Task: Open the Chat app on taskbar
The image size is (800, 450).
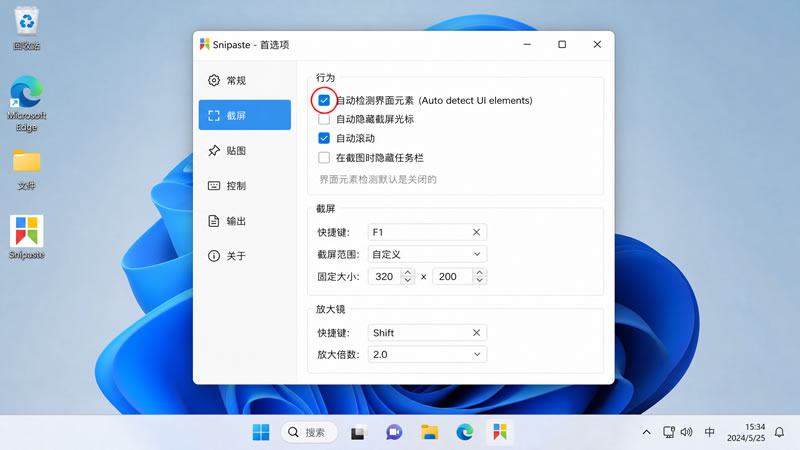Action: coord(394,433)
